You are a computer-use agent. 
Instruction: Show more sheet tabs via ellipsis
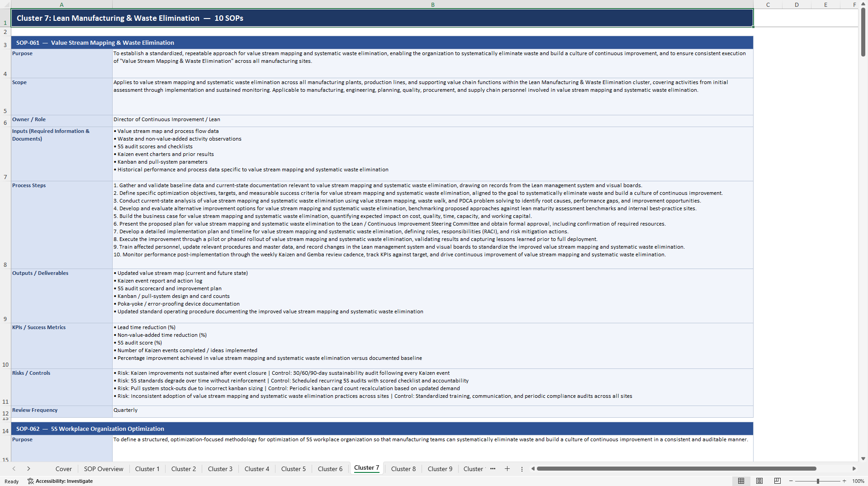(493, 469)
